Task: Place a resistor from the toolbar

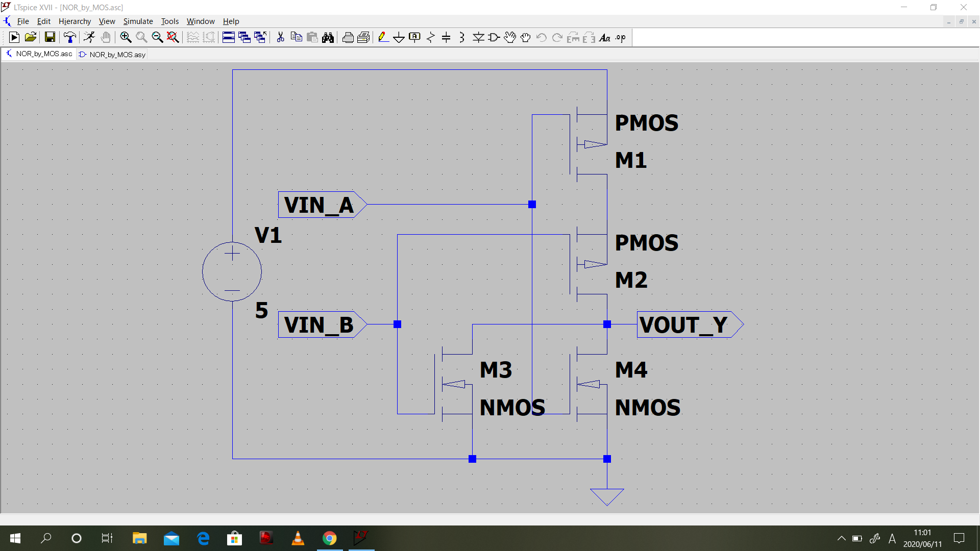Action: pos(430,37)
